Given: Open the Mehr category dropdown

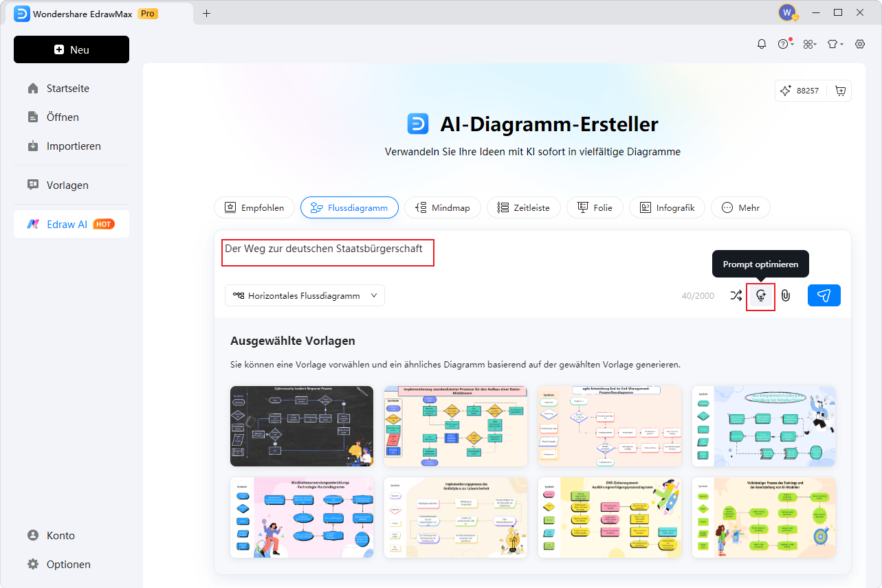Looking at the screenshot, I should (740, 207).
